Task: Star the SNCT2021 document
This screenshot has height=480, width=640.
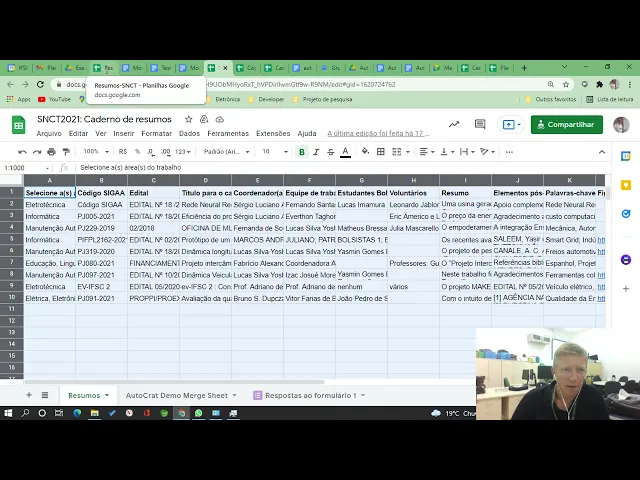Action: coord(188,120)
